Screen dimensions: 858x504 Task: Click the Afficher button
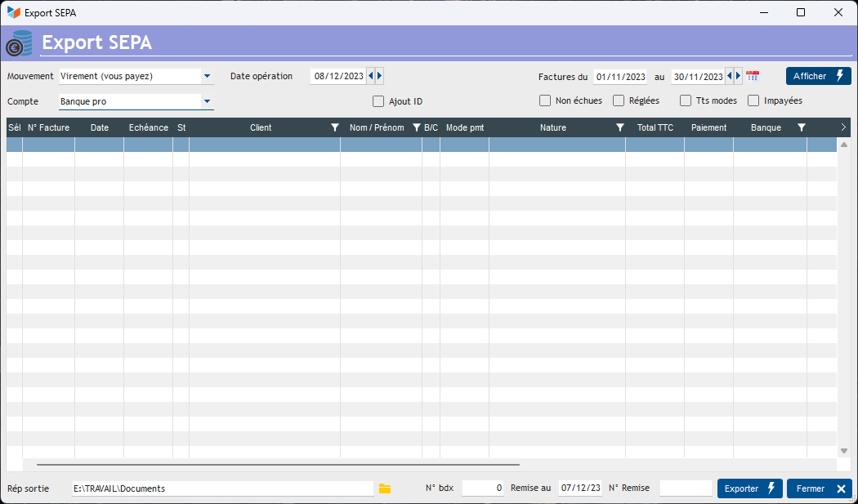818,76
